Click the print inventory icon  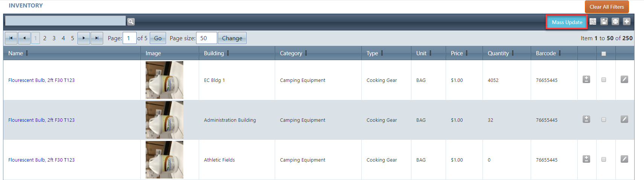click(x=615, y=21)
